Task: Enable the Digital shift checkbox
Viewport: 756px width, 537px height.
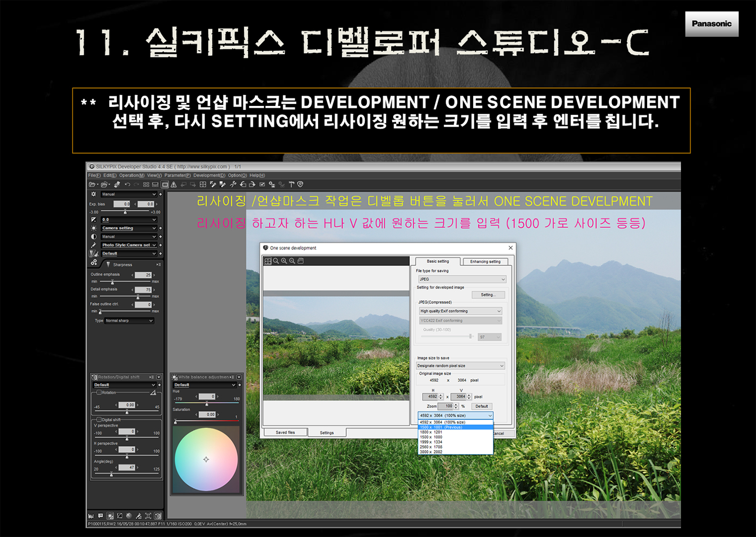Action: (x=99, y=420)
